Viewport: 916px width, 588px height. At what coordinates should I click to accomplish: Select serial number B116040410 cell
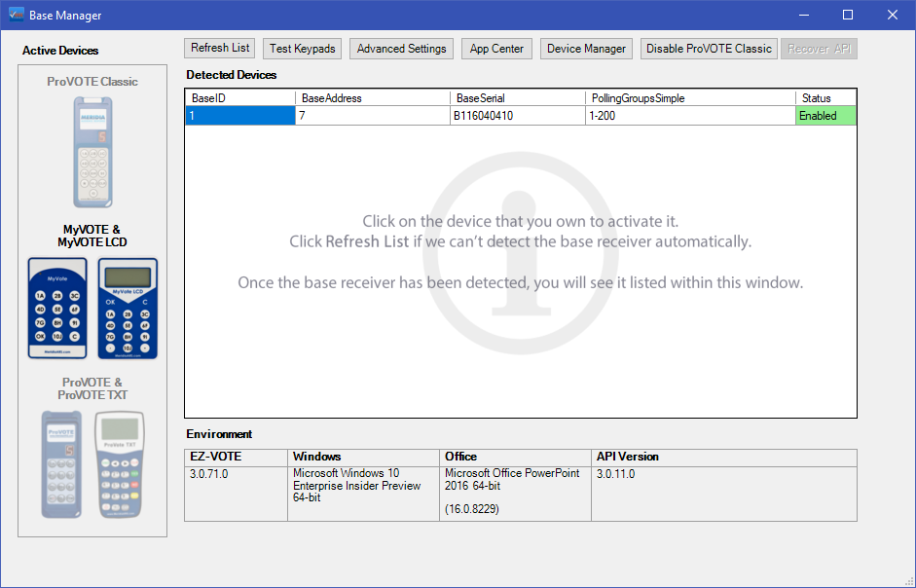coord(518,116)
